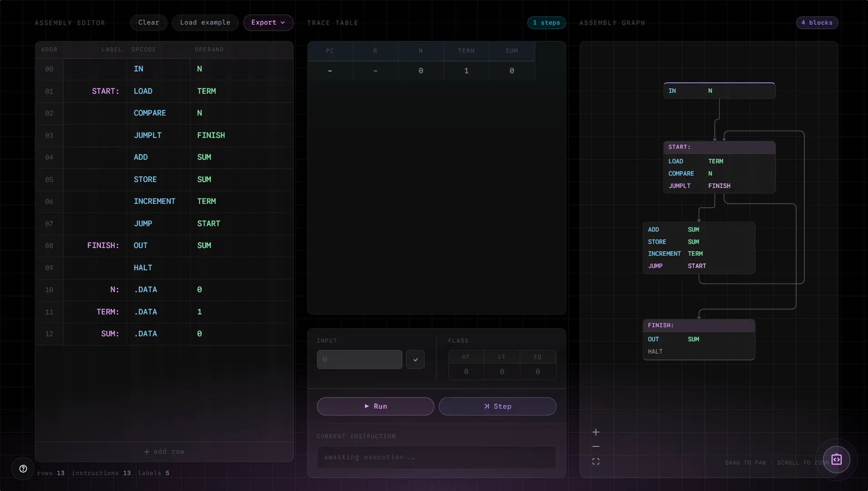Select the STORE opcode in row 05
Viewport: 868px width, 491px height.
[145, 180]
